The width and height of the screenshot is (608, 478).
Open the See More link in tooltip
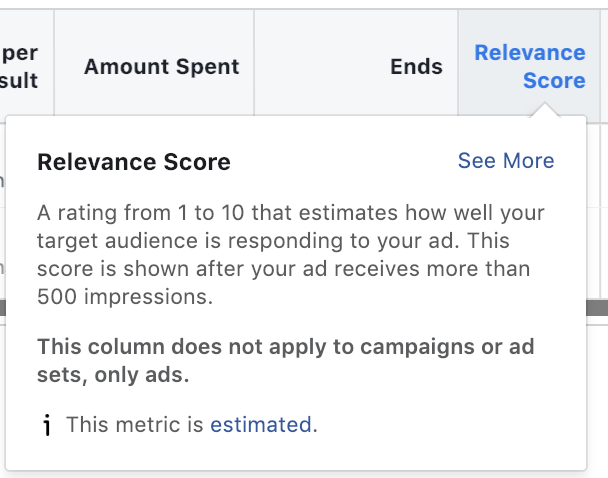[x=506, y=160]
